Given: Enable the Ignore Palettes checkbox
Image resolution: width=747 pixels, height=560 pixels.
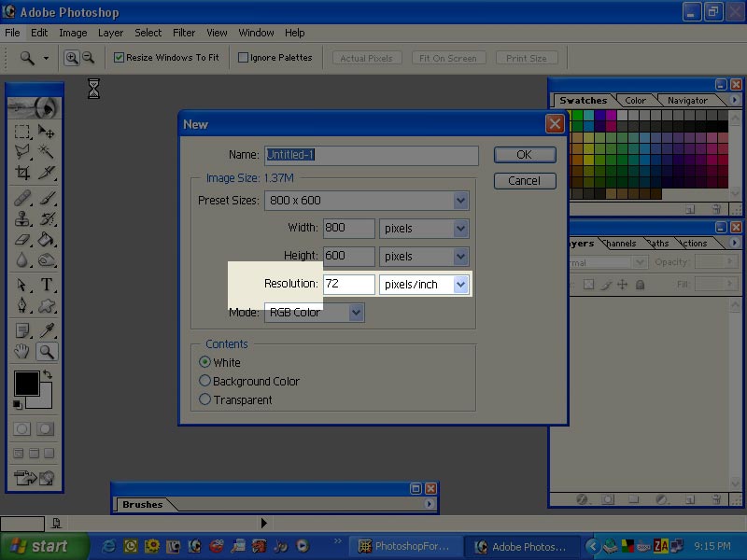Looking at the screenshot, I should tap(244, 58).
